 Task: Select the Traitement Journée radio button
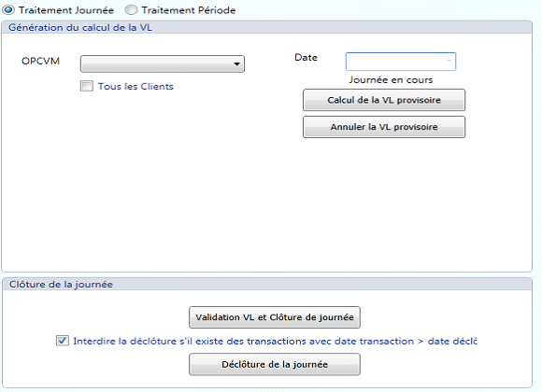tap(8, 10)
